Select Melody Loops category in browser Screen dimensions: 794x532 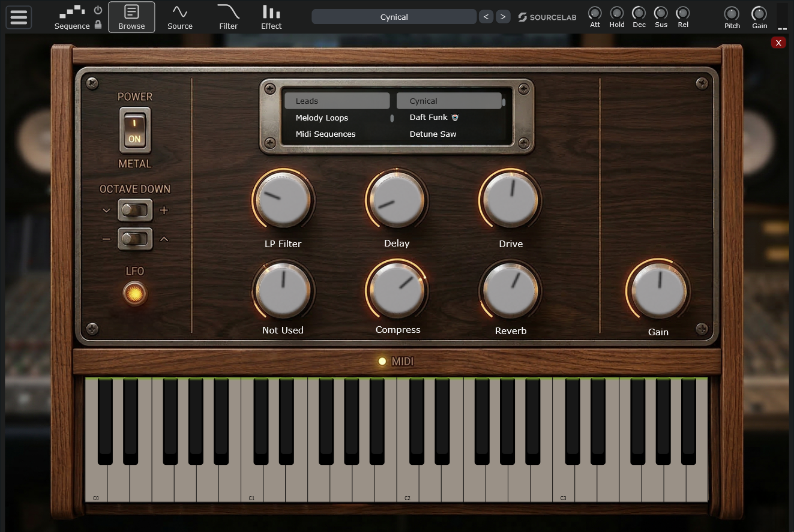point(322,118)
